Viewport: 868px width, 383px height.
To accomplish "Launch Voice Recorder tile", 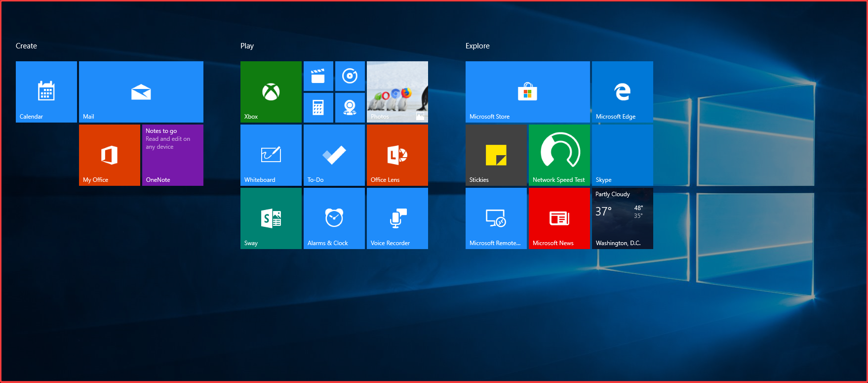I will tap(397, 218).
